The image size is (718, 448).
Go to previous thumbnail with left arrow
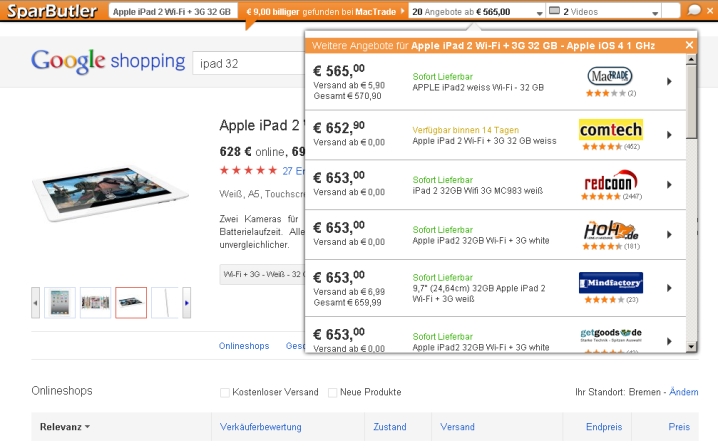pos(36,301)
